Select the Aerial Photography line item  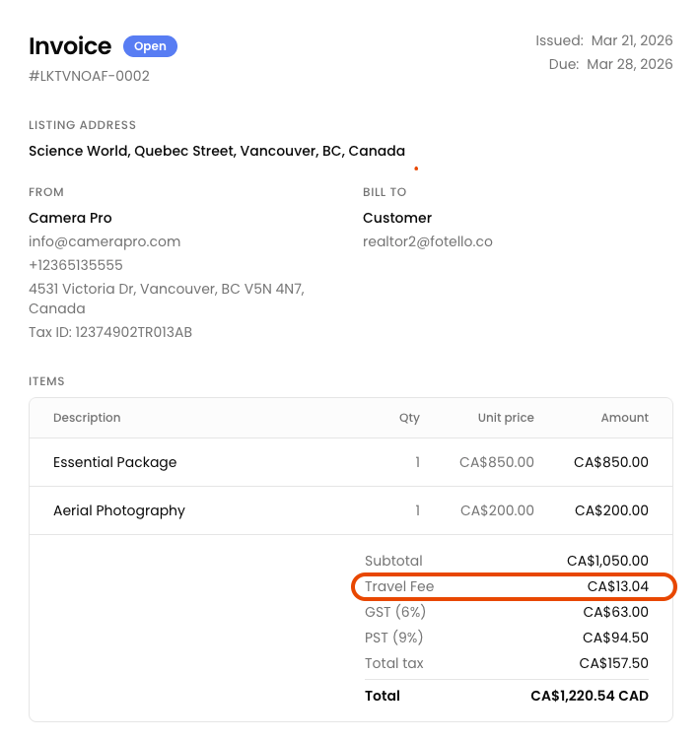[x=119, y=510]
